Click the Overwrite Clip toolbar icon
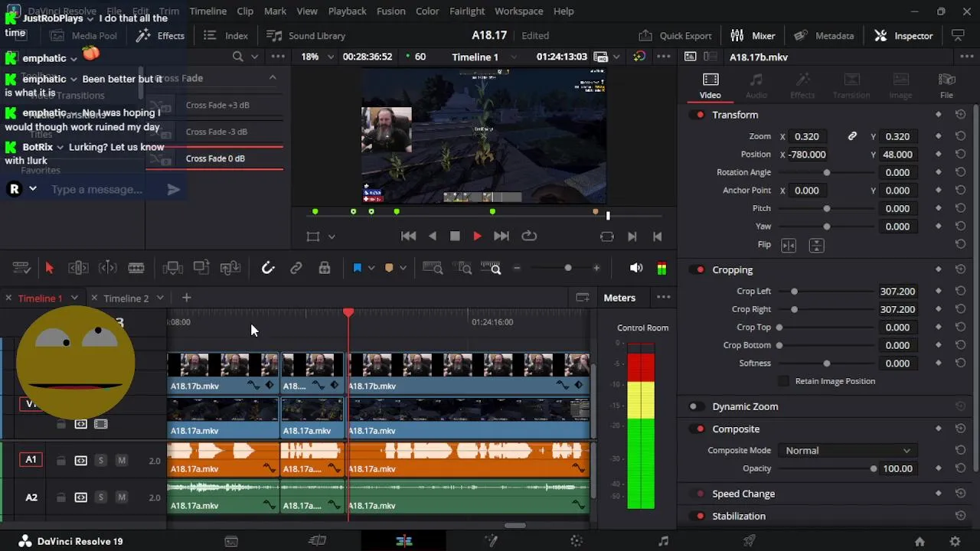The image size is (980, 551). [201, 268]
